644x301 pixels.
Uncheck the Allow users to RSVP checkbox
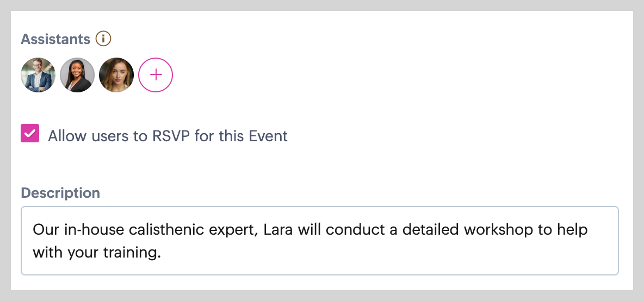coord(30,134)
